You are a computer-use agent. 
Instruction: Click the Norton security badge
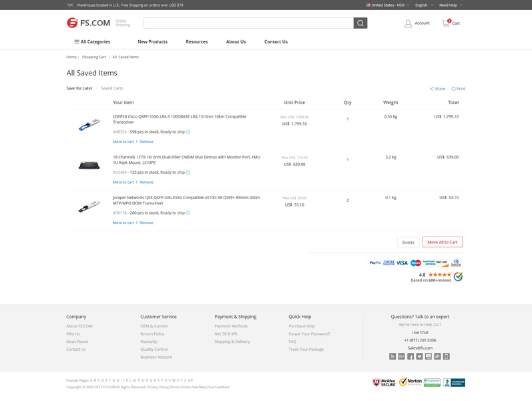pos(411,382)
